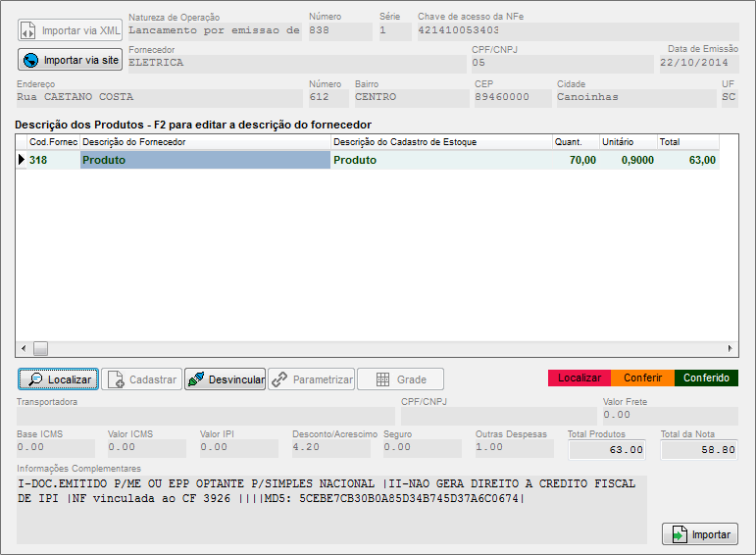Screen dimensions: 756x555
Task: Open the Grade button
Action: [400, 379]
